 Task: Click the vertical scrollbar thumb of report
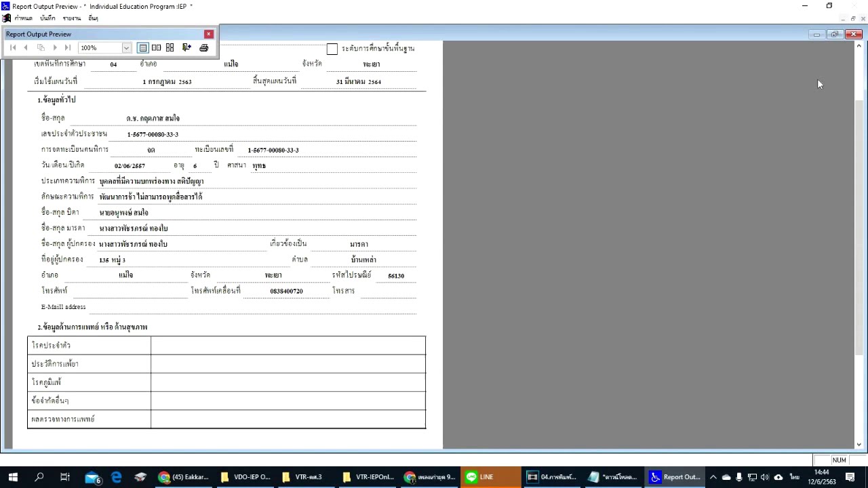click(859, 226)
